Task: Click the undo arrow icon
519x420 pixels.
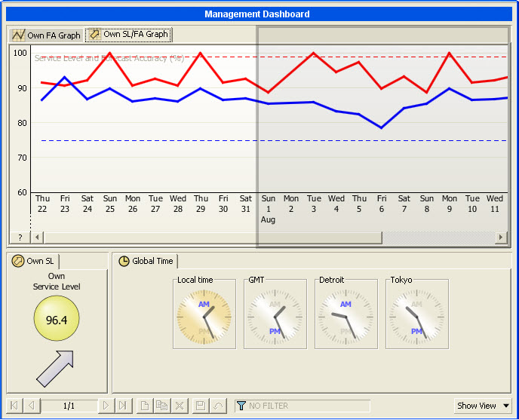Action: tap(218, 406)
